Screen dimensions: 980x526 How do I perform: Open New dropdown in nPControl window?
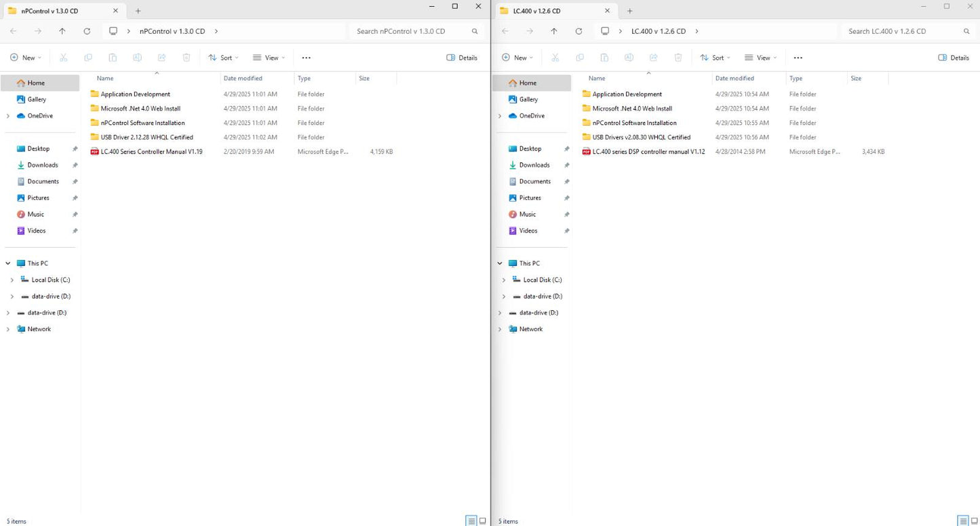(x=26, y=58)
